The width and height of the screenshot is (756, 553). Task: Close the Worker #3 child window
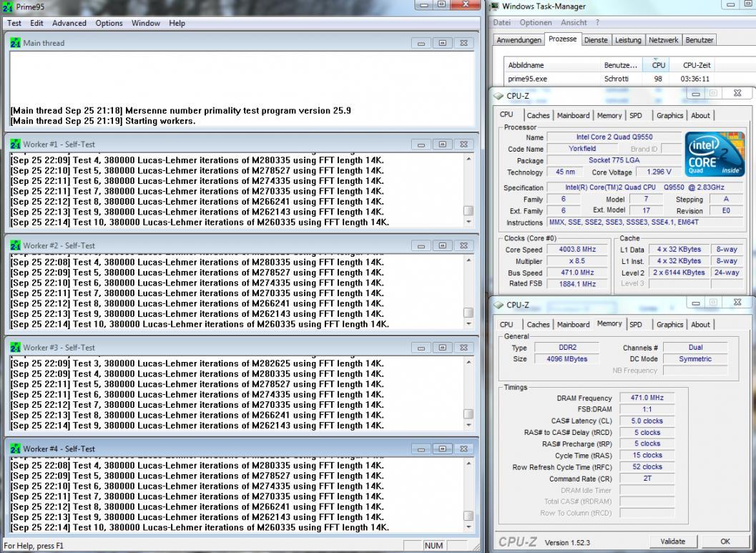click(x=463, y=347)
